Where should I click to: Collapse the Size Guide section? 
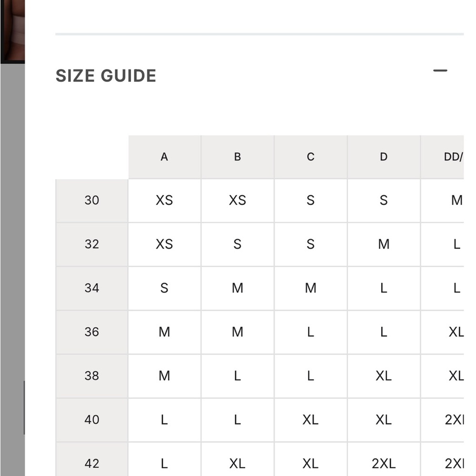coord(440,70)
